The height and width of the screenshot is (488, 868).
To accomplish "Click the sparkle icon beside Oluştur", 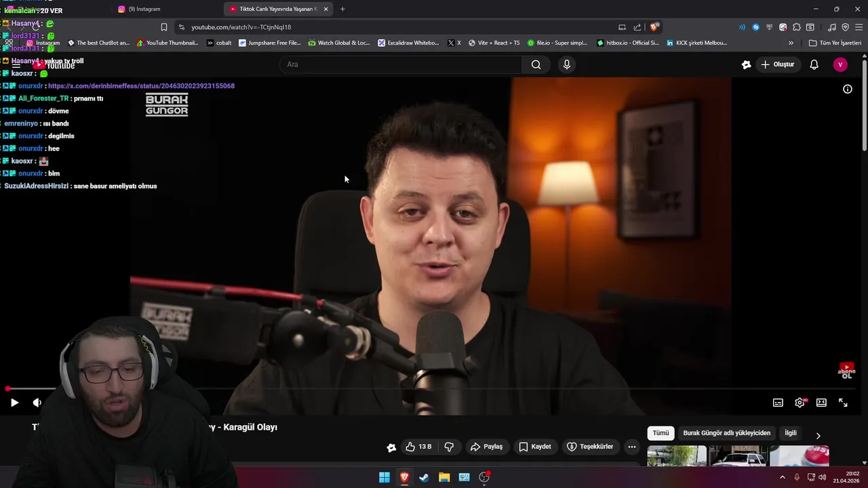I will pos(746,64).
